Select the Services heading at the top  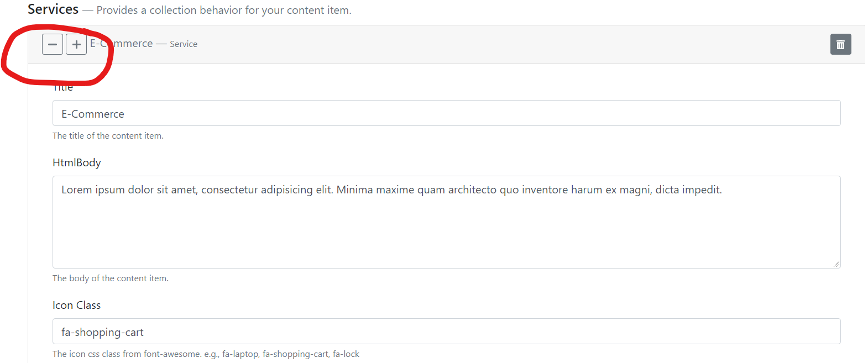pyautogui.click(x=53, y=9)
